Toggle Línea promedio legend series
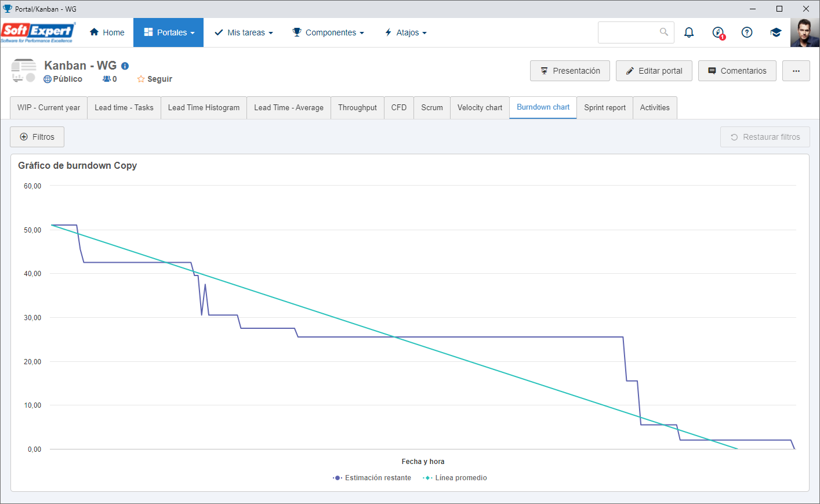This screenshot has height=504, width=820. tap(455, 478)
